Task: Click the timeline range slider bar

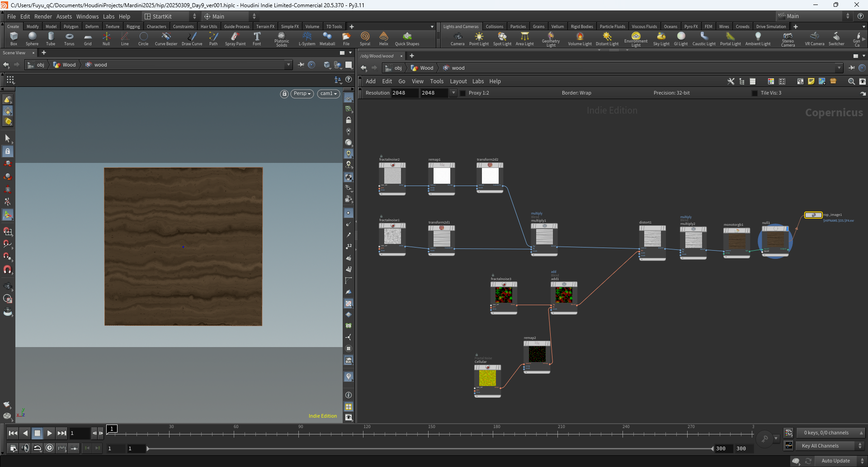Action: (x=430, y=448)
